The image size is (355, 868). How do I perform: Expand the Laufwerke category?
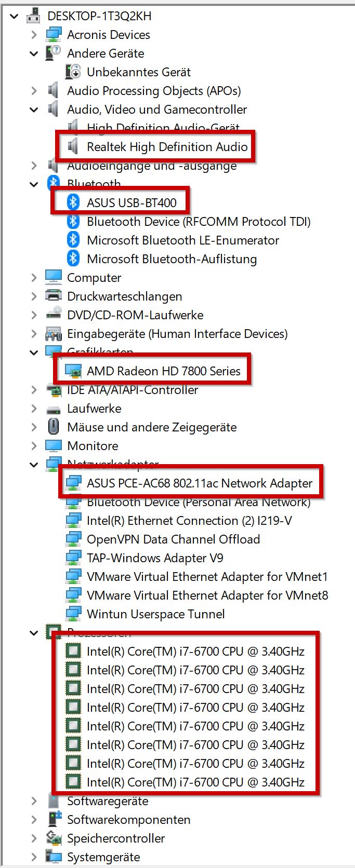point(34,409)
